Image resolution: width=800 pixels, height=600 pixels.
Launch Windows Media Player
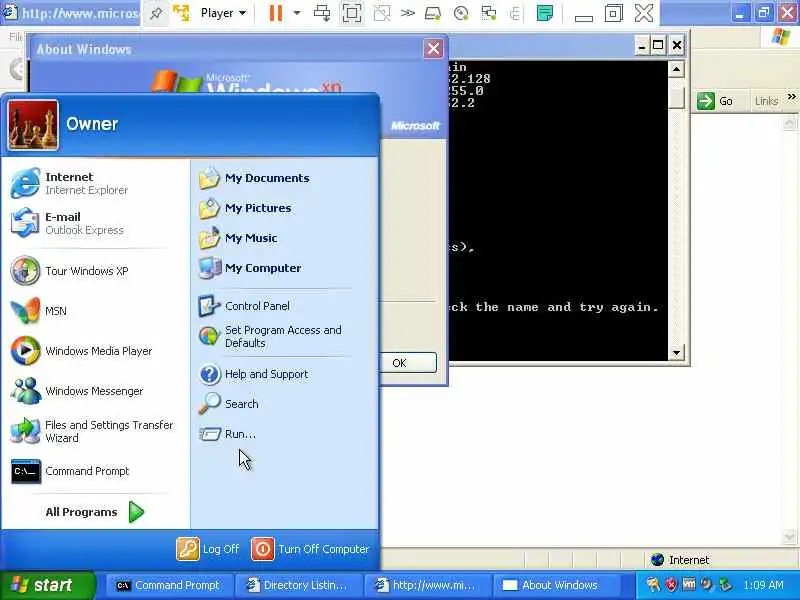(82, 351)
